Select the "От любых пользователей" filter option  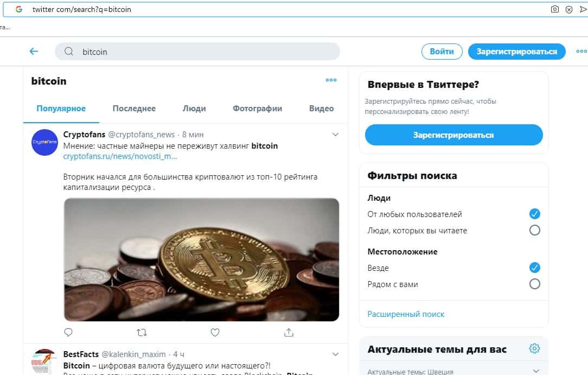pyautogui.click(x=534, y=214)
